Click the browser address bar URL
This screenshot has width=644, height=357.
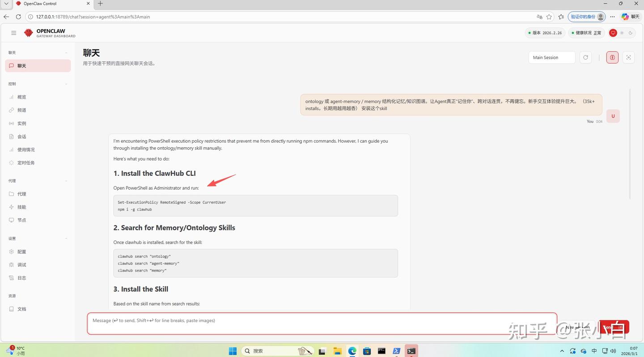point(93,17)
